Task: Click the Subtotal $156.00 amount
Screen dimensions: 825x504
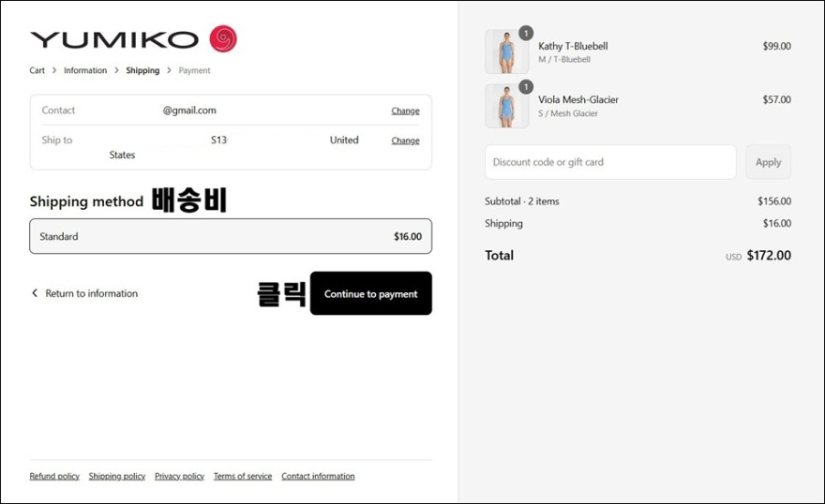Action: coord(774,201)
